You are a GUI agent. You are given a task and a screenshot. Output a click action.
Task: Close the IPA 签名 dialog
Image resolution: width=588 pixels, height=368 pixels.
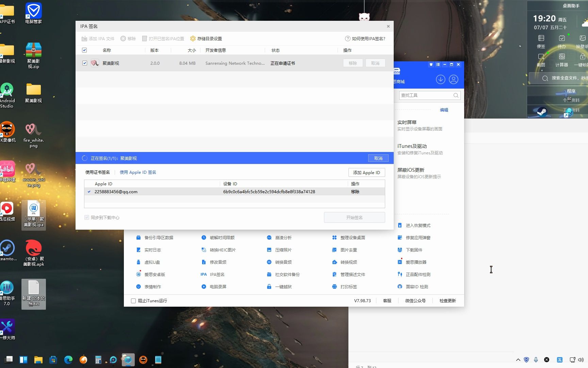coord(388,26)
